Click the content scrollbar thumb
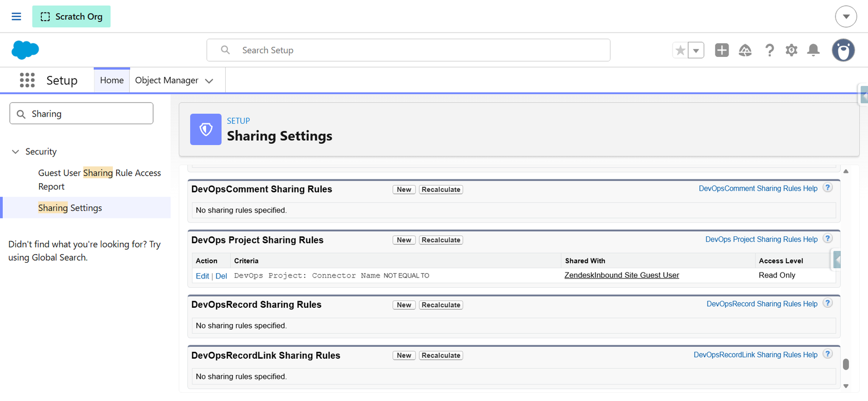 pos(846,364)
